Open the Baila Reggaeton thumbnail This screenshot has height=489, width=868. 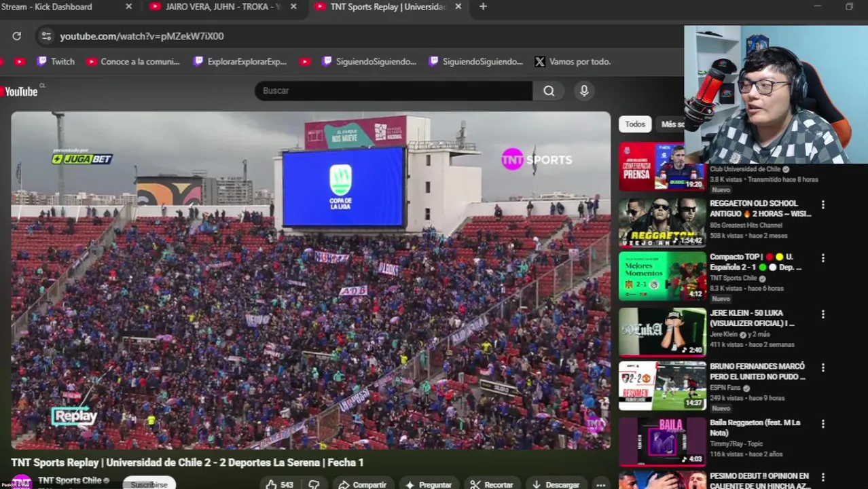662,441
